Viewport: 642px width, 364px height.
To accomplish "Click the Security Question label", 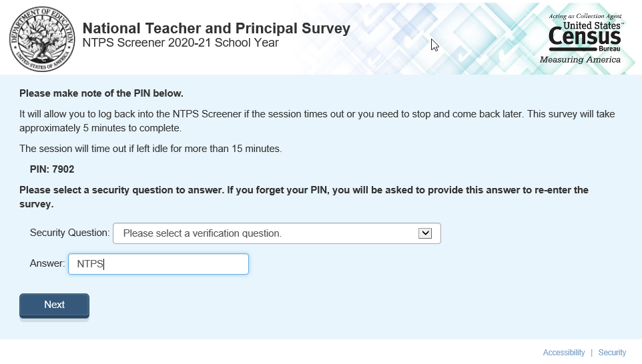I will 69,233.
